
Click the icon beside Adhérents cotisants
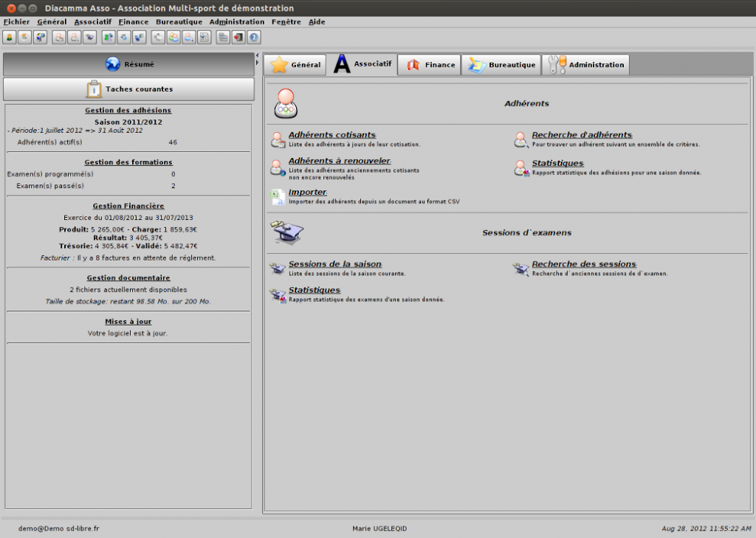[x=278, y=139]
